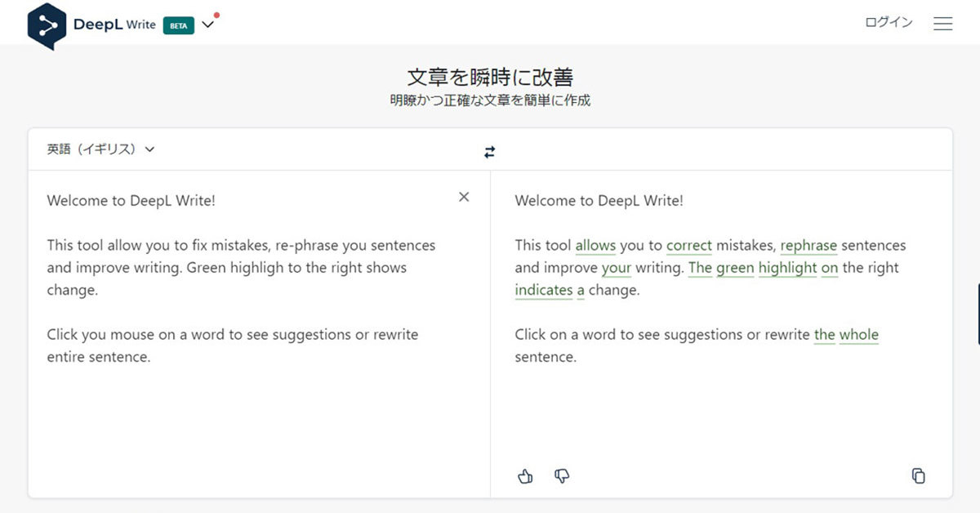
Task: Click the DeepL logo icon
Action: pos(47,25)
